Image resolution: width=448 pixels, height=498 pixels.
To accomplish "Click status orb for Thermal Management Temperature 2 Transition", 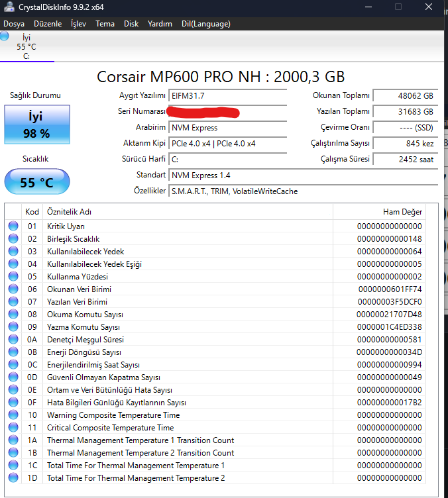I will point(13,452).
